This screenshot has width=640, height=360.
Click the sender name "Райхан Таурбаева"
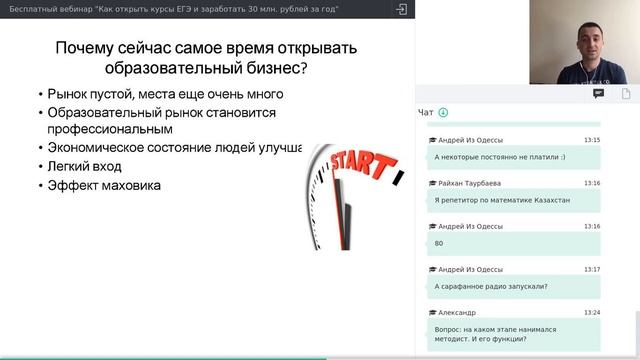tap(469, 183)
